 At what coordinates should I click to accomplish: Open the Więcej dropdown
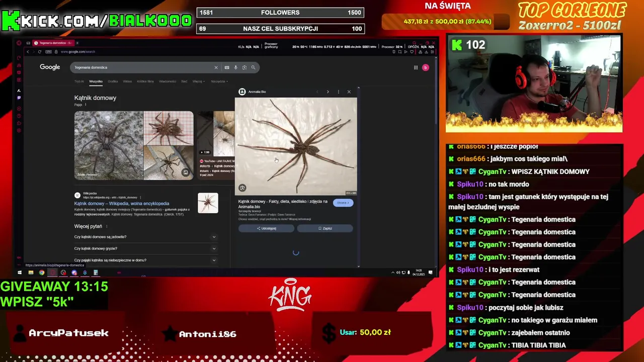(x=198, y=81)
